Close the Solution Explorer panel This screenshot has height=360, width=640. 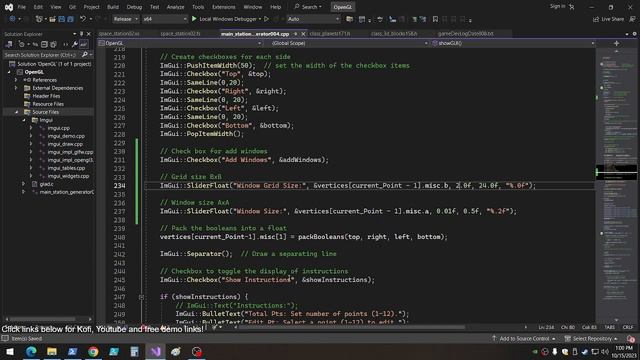point(89,34)
